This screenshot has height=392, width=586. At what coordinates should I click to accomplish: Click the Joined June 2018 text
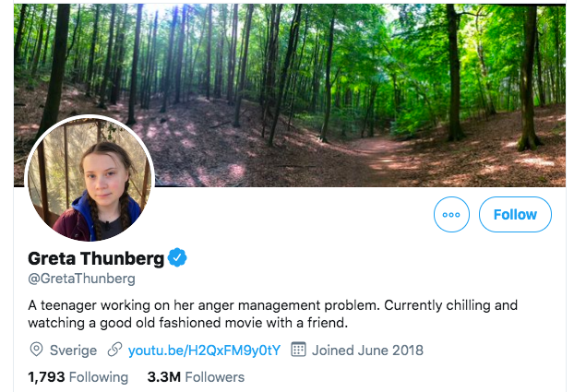click(367, 350)
